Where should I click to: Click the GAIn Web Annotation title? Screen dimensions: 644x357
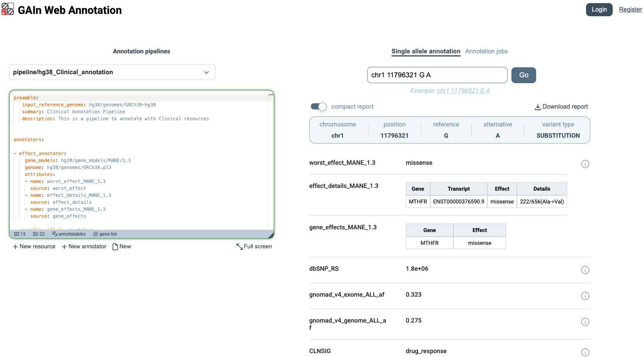point(70,10)
